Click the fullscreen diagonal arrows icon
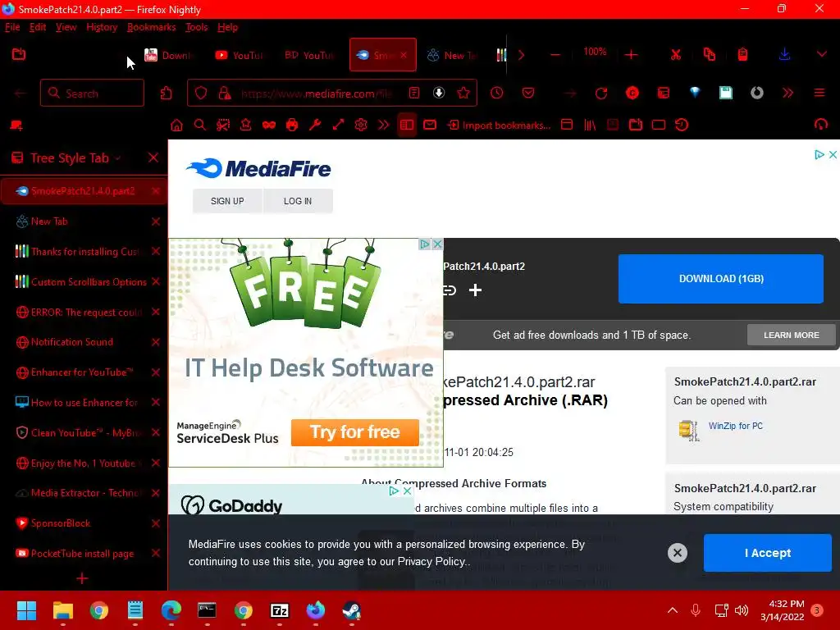The height and width of the screenshot is (630, 840). 338,125
